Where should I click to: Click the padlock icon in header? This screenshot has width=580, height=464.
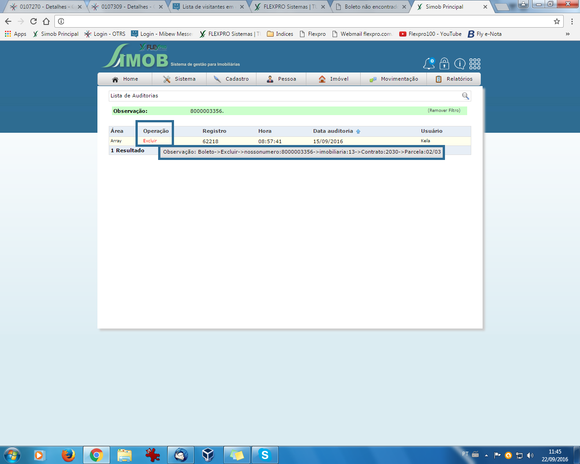[x=444, y=64]
